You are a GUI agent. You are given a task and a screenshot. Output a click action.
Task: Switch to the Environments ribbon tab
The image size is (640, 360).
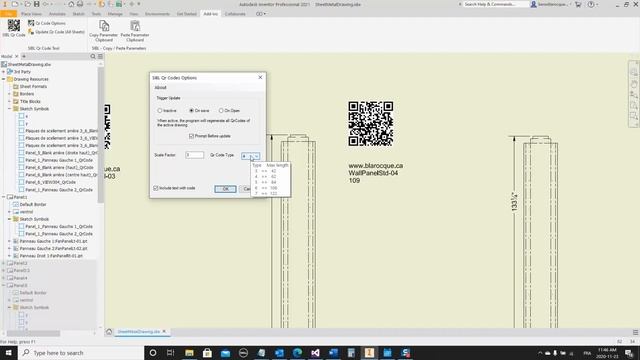point(157,14)
